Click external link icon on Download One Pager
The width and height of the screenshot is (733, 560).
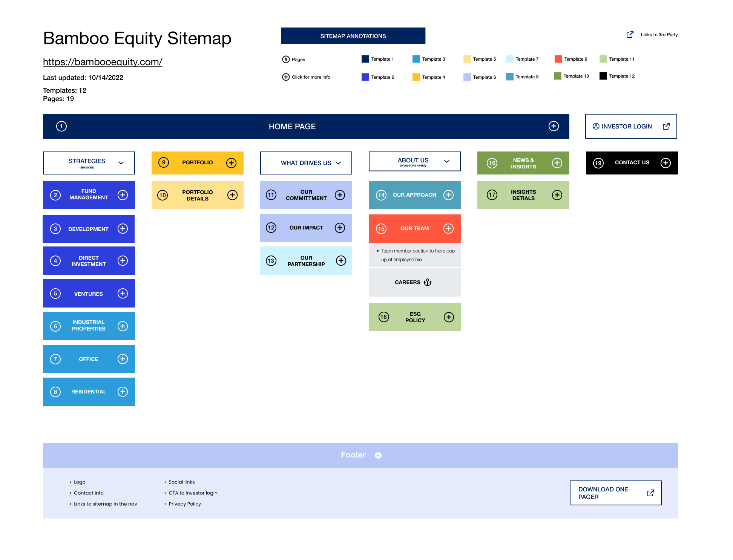[650, 493]
